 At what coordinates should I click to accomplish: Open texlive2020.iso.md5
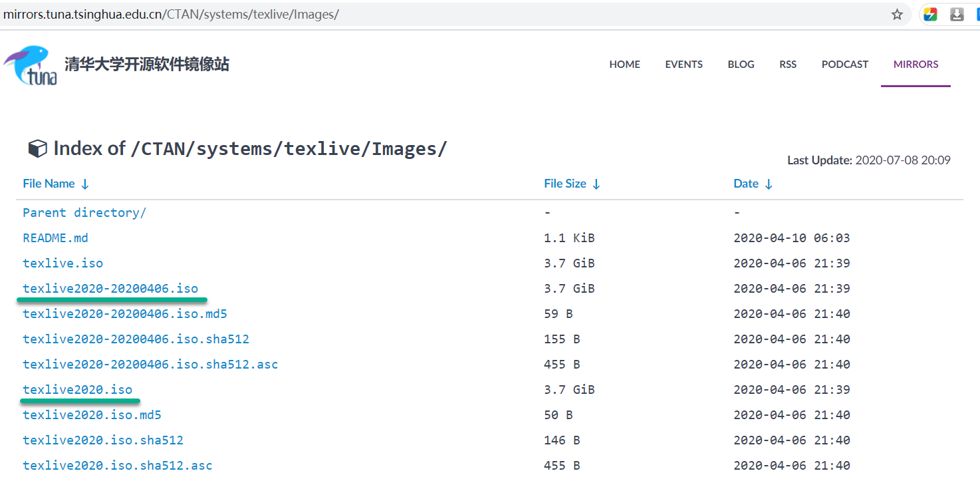pyautogui.click(x=92, y=415)
